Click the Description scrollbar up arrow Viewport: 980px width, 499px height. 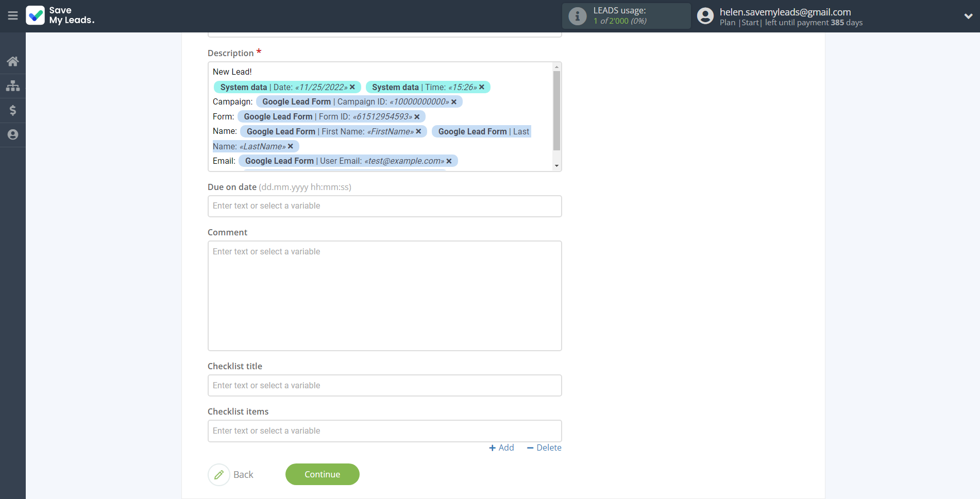[556, 67]
